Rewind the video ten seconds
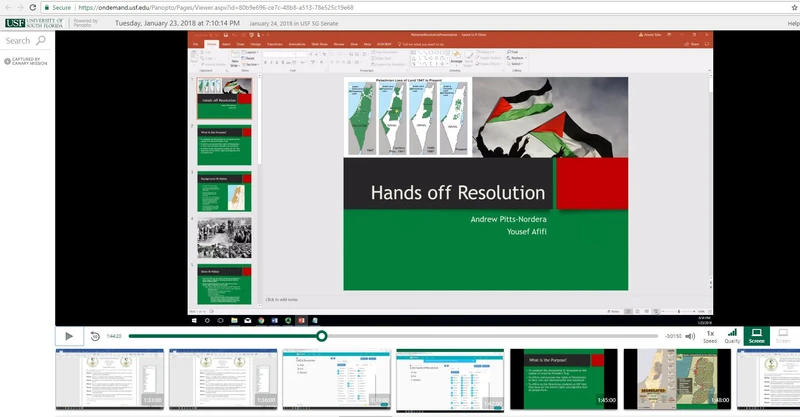Viewport: 800px width, 417px height. coord(94,336)
